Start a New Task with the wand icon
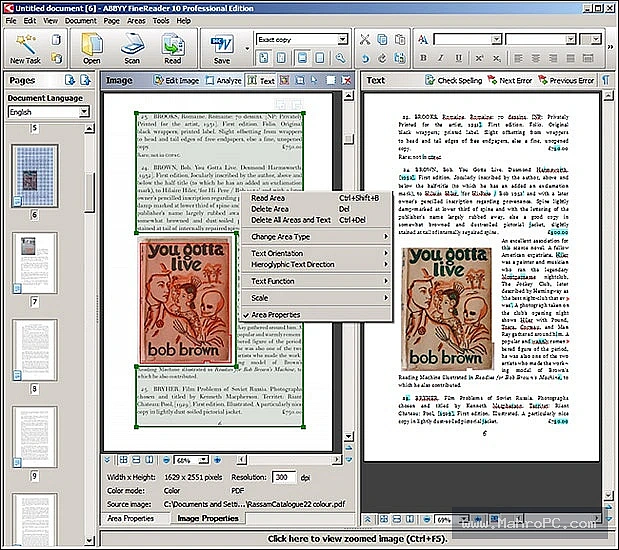619x550 pixels. [25, 49]
